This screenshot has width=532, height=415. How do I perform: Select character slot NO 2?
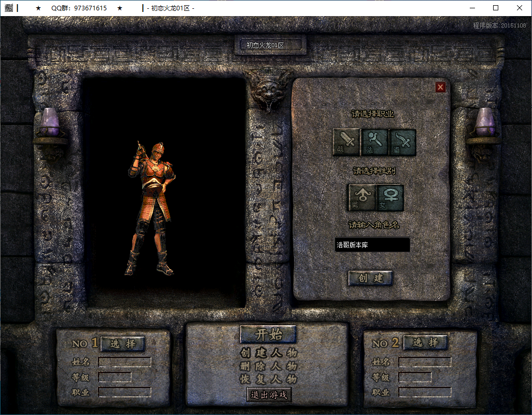(426, 342)
